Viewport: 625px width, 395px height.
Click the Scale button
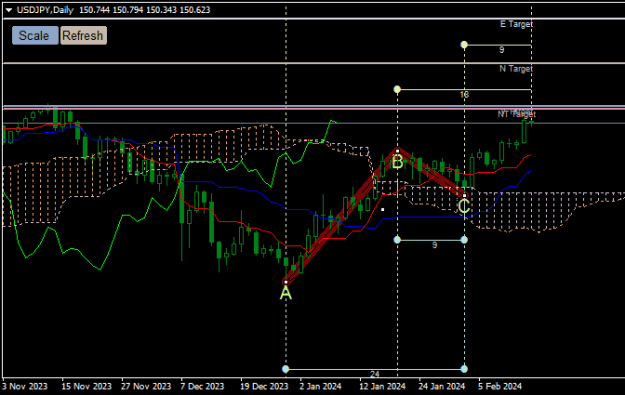click(35, 35)
